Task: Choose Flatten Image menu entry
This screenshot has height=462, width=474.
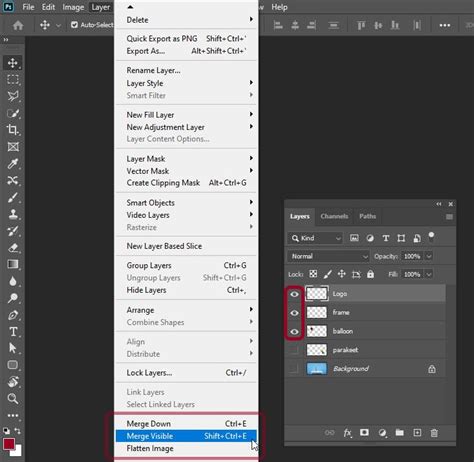Action: (x=186, y=449)
